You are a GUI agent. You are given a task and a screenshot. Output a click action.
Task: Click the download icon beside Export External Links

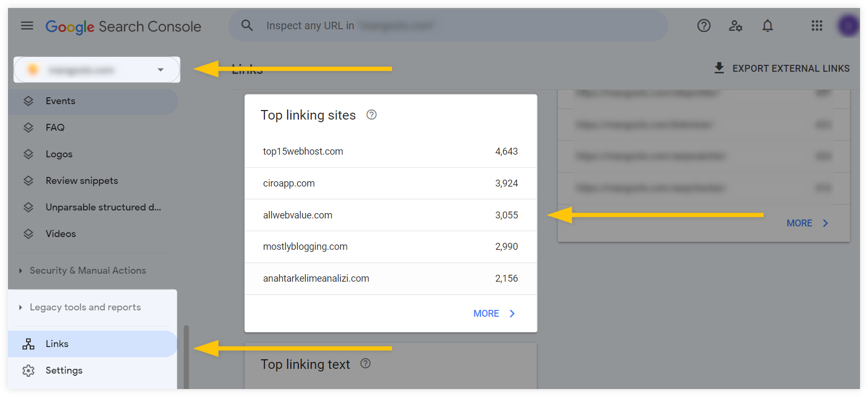click(719, 68)
